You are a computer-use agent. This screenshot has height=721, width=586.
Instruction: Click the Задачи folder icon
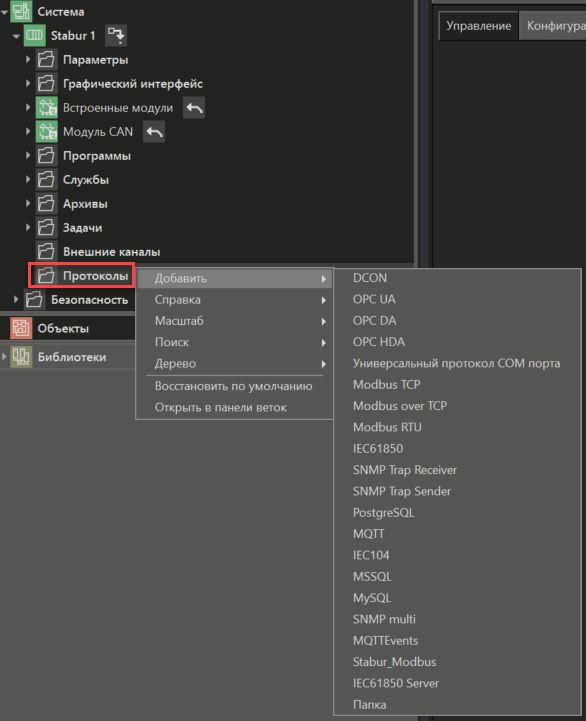tap(46, 228)
